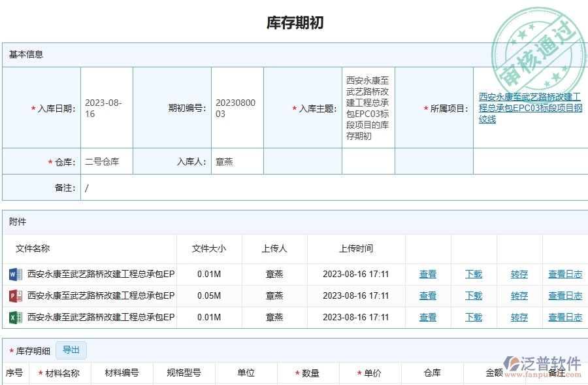下载第三个Excel附件
The image size is (588, 385).
click(x=473, y=317)
